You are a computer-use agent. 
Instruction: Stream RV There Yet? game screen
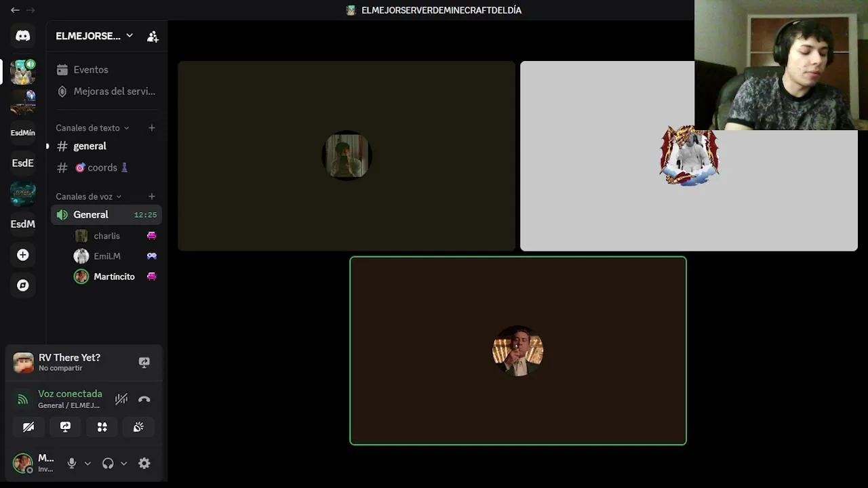click(144, 363)
